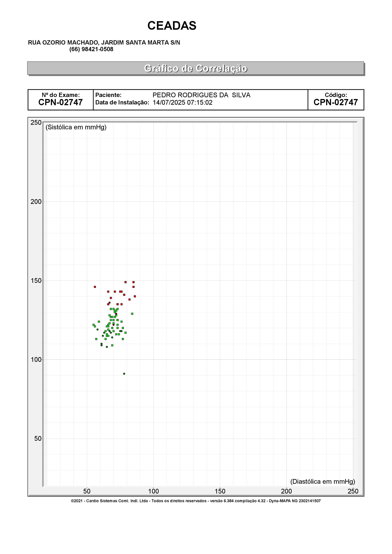This screenshot has width=392, height=554.
Task: Click the Data de Instalação label
Action: click(122, 102)
